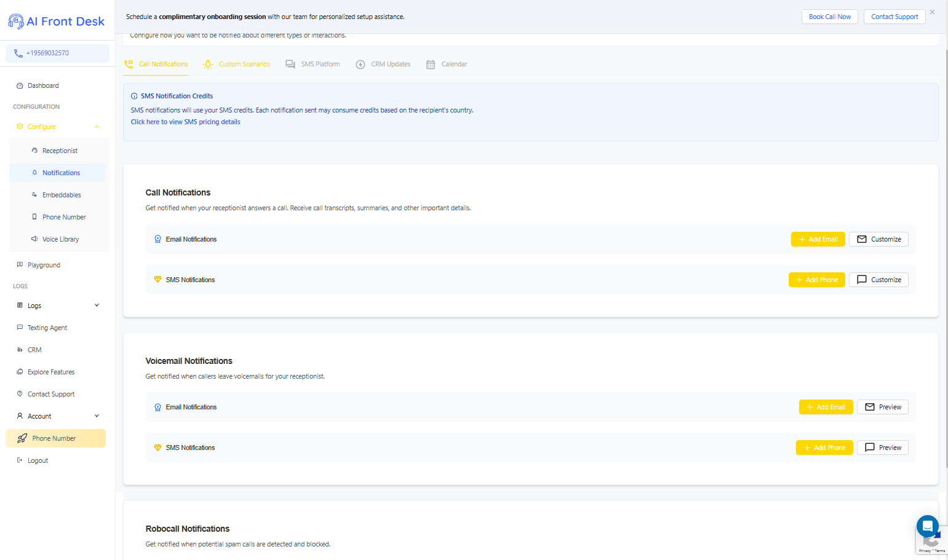
Task: Preview Voicemail Email Notifications
Action: pos(883,407)
